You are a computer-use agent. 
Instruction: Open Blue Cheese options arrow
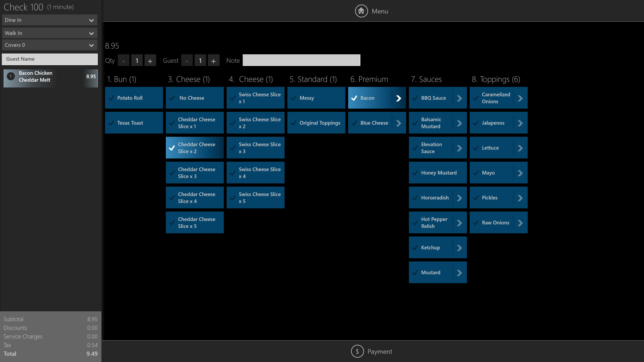pyautogui.click(x=398, y=123)
